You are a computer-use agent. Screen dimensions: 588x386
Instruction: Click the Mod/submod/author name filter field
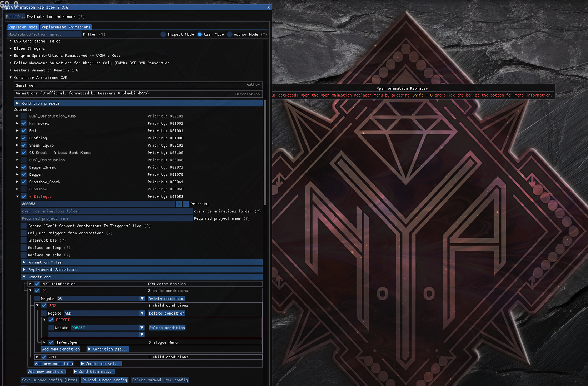[44, 34]
